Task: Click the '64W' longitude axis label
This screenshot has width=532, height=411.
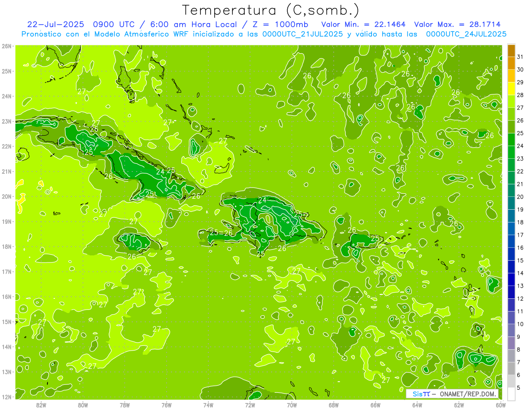Action: (x=417, y=405)
